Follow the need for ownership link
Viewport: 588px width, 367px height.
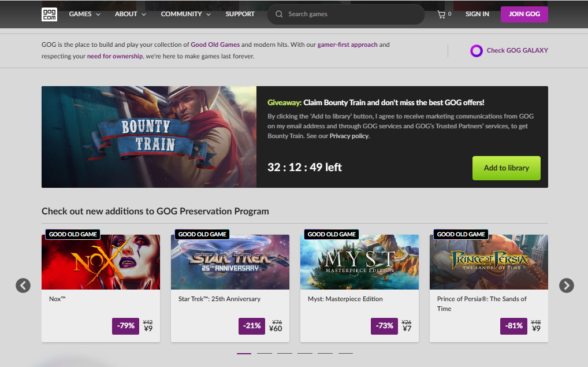point(115,56)
